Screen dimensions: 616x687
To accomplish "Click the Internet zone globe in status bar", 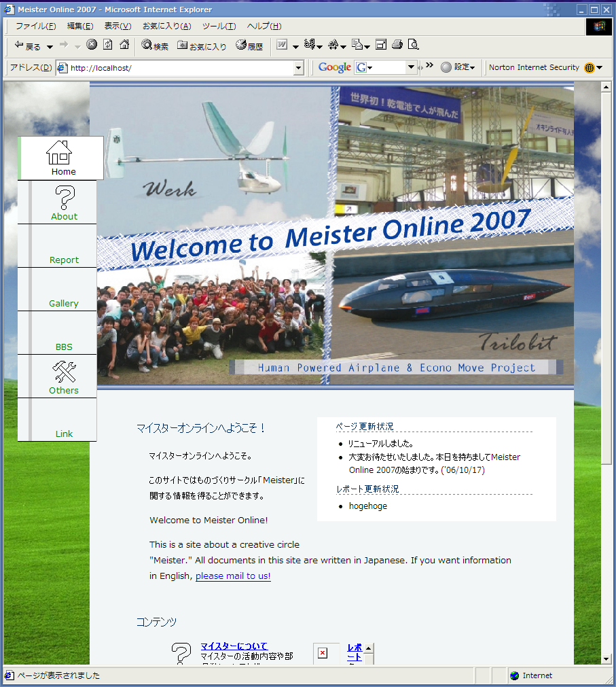I will 514,675.
